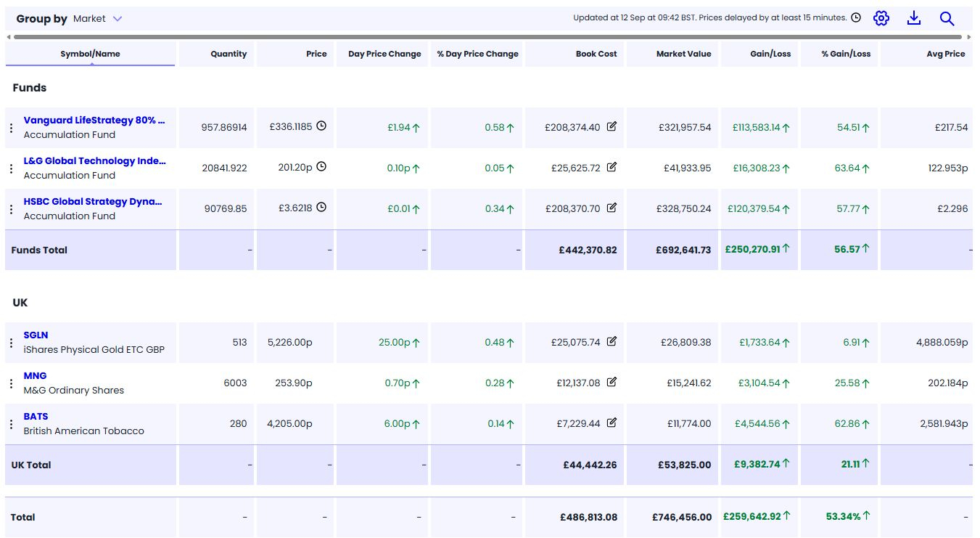
Task: Sort by Symbol/Name column header
Action: point(90,54)
